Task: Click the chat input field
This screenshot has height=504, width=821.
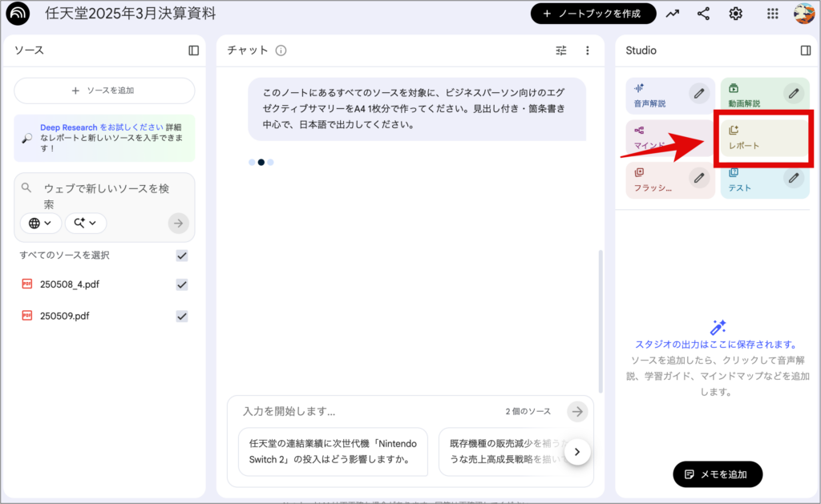Action: 369,411
